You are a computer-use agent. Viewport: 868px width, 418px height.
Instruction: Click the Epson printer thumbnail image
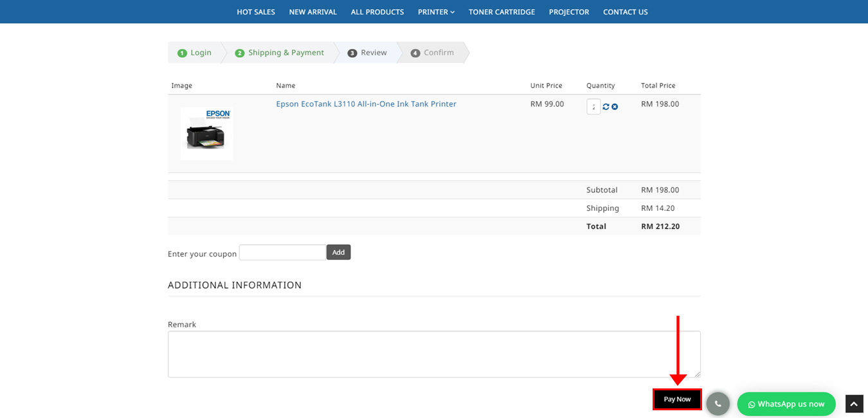[x=206, y=134]
